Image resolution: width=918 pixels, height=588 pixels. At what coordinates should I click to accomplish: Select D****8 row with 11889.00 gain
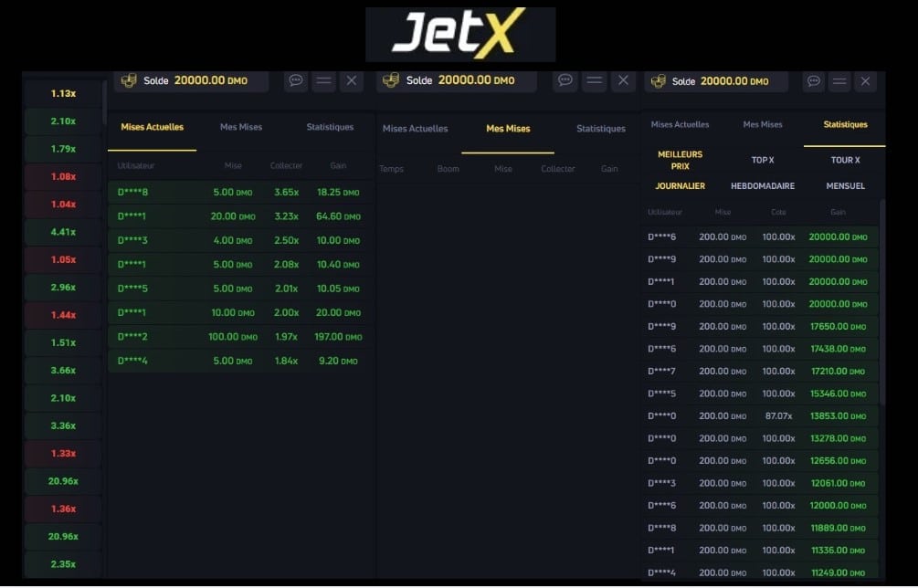pyautogui.click(x=760, y=529)
